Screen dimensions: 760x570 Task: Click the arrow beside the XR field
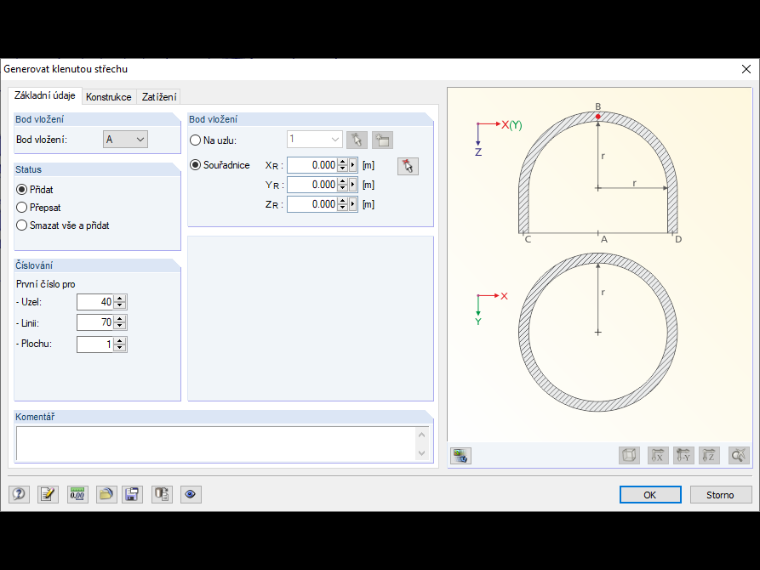point(353,165)
